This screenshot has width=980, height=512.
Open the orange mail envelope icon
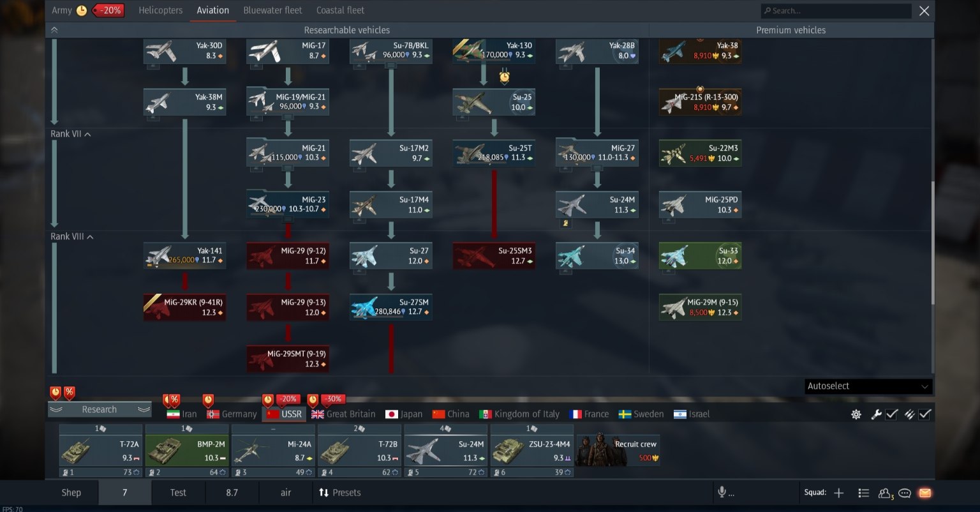click(x=924, y=493)
